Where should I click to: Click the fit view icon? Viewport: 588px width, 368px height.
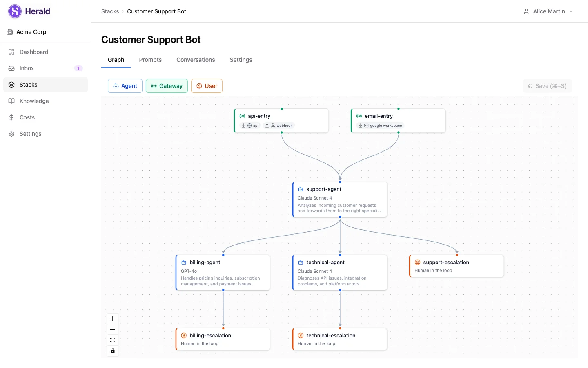(113, 340)
